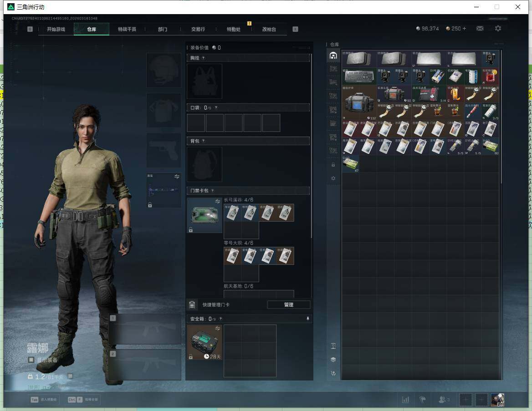Viewport: 532px width, 411px height.
Task: Click first plus team slot button
Action: (x=465, y=400)
